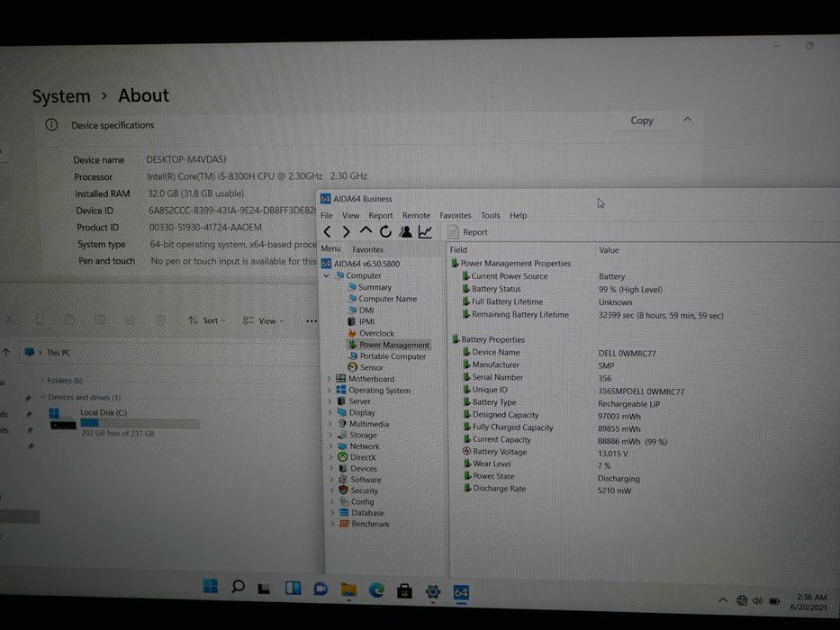Click the AIDA64 up-level arrow icon

click(x=366, y=230)
